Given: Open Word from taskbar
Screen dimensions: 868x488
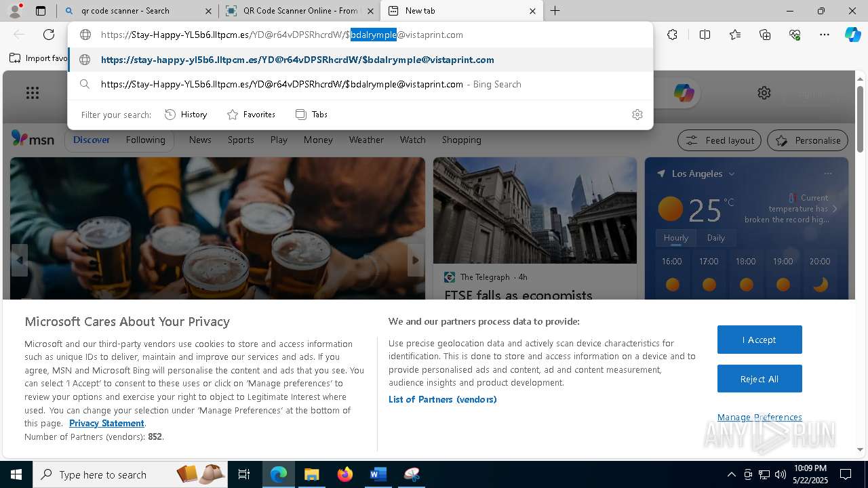Looking at the screenshot, I should (x=378, y=474).
